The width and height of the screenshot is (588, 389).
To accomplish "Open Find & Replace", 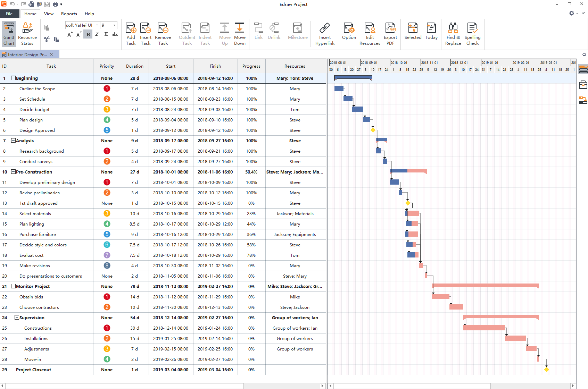I will click(453, 34).
